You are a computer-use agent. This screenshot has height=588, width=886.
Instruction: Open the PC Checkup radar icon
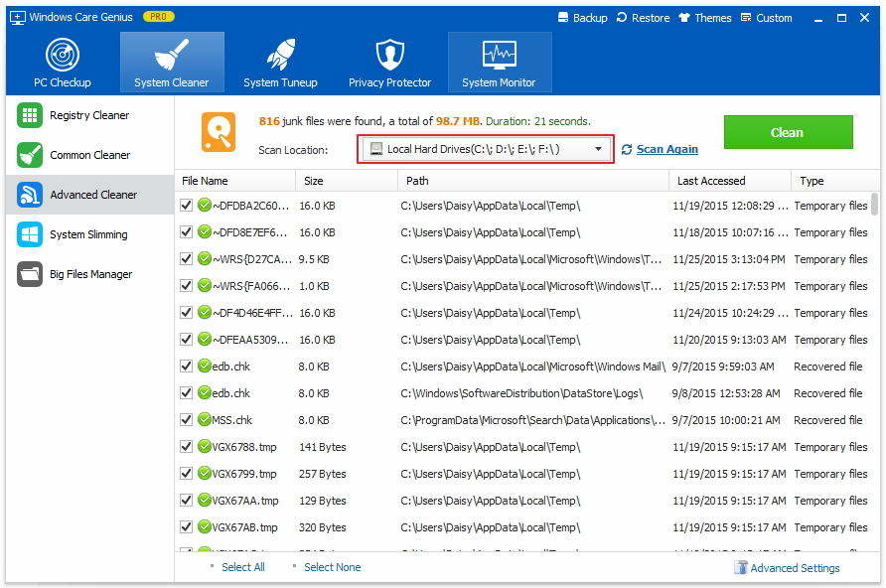coord(63,55)
